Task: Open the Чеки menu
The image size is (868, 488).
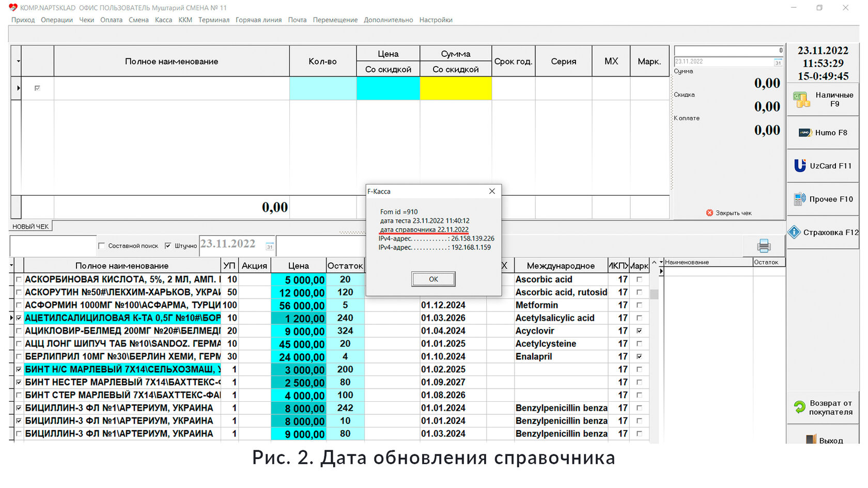Action: (x=86, y=20)
